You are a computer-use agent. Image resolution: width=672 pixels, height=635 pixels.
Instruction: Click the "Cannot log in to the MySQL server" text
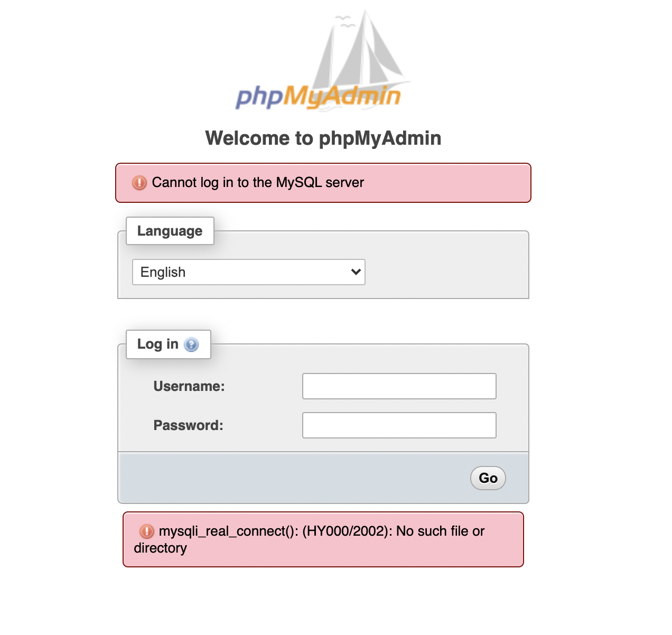pos(258,183)
